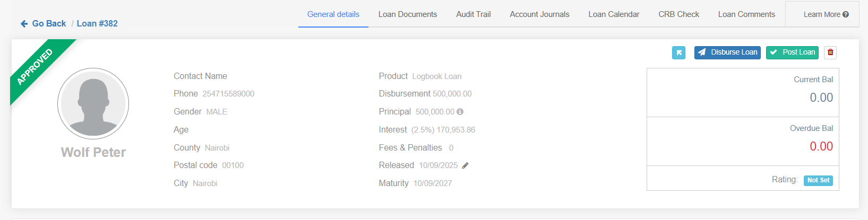Open the Account Journals tab

pos(539,14)
